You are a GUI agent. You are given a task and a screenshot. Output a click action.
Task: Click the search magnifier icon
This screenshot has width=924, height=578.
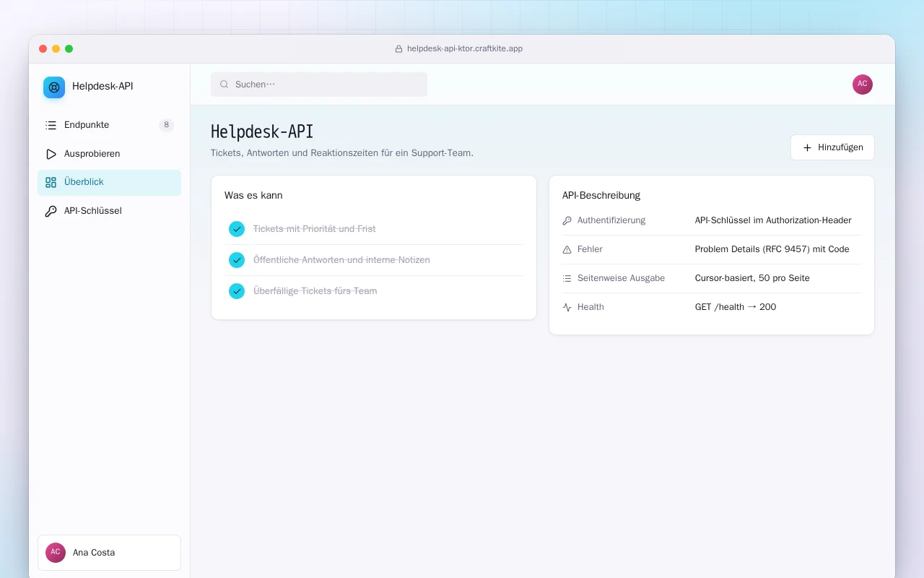point(225,85)
